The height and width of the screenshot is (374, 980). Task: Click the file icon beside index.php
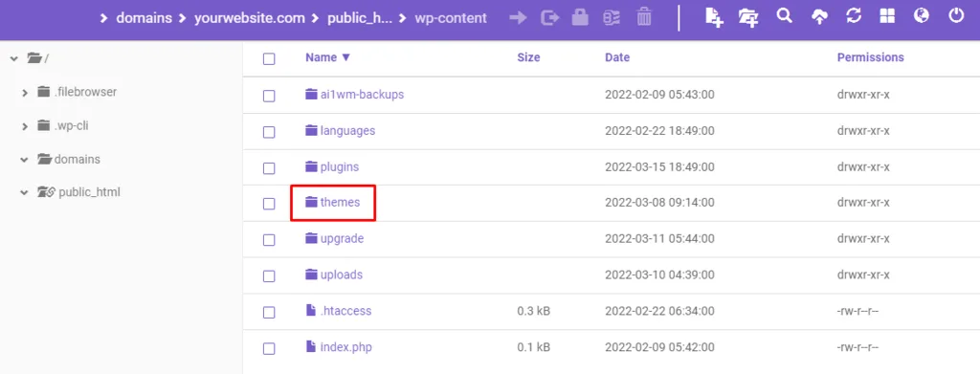(311, 346)
